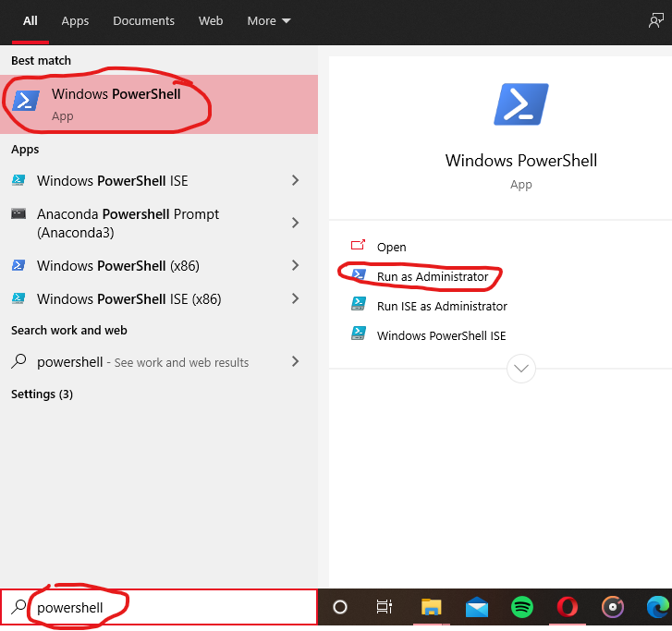
Task: Open the Mail app taskbar icon
Action: coord(477,607)
